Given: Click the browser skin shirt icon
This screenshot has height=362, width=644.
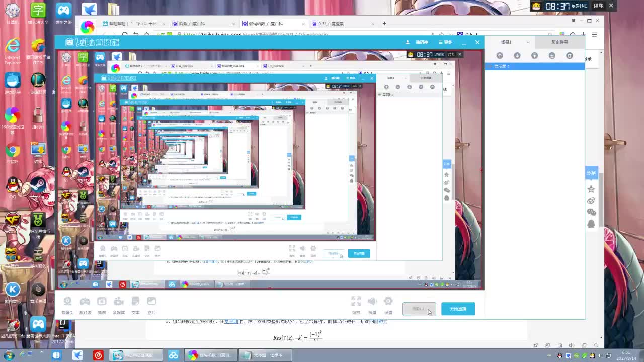Looking at the screenshot, I should 573,21.
